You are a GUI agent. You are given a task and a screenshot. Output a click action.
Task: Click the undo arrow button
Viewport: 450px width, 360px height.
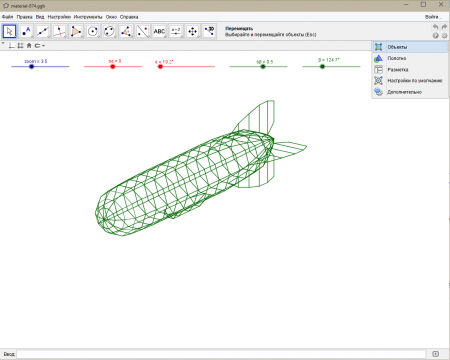[435, 27]
